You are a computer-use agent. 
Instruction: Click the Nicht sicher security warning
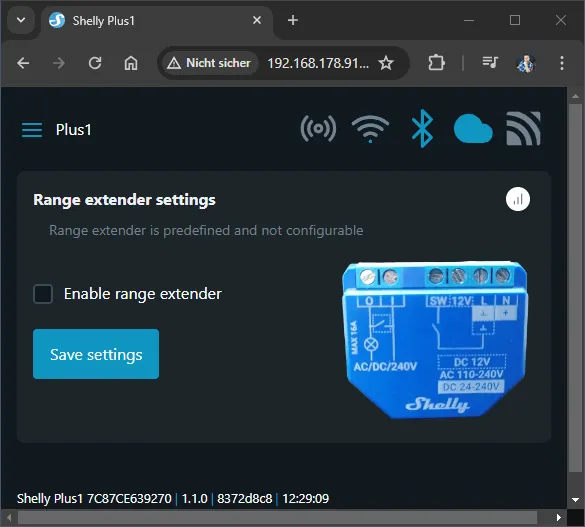pyautogui.click(x=209, y=63)
